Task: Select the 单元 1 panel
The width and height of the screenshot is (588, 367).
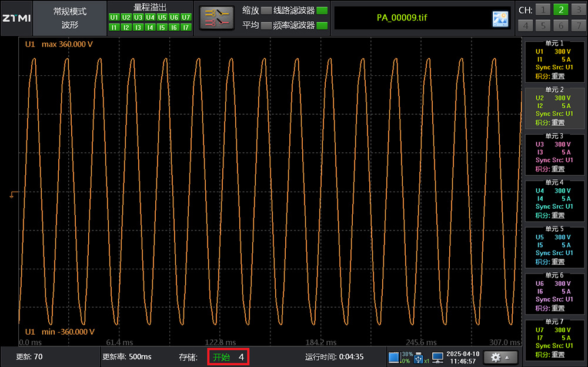Action: (x=553, y=60)
